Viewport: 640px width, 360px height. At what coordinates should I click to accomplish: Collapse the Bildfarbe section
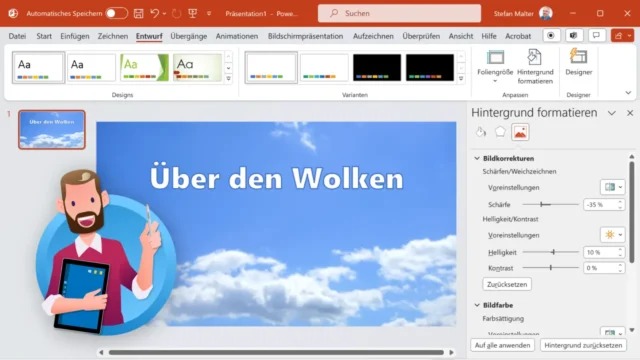tap(477, 305)
